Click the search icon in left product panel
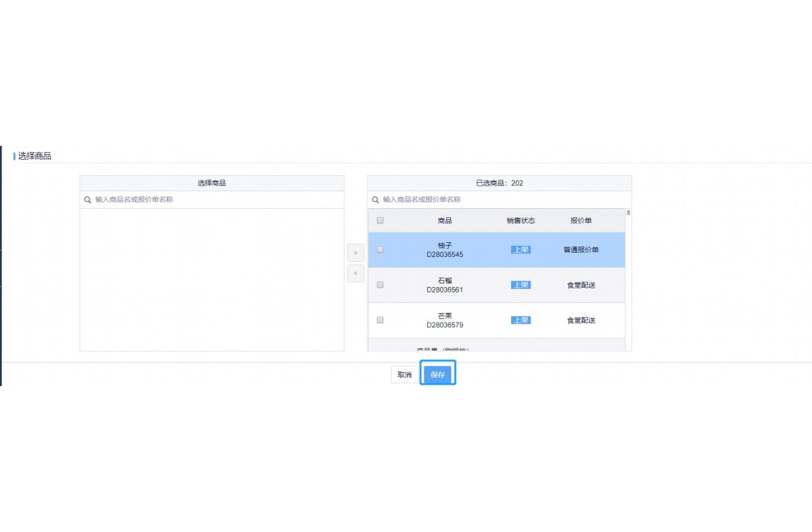 87,200
